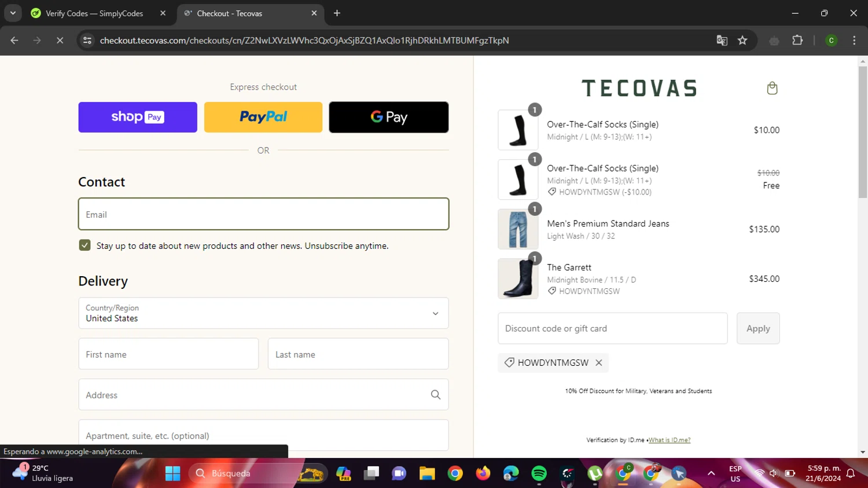Switch the ESP US keyboard language

[735, 474]
